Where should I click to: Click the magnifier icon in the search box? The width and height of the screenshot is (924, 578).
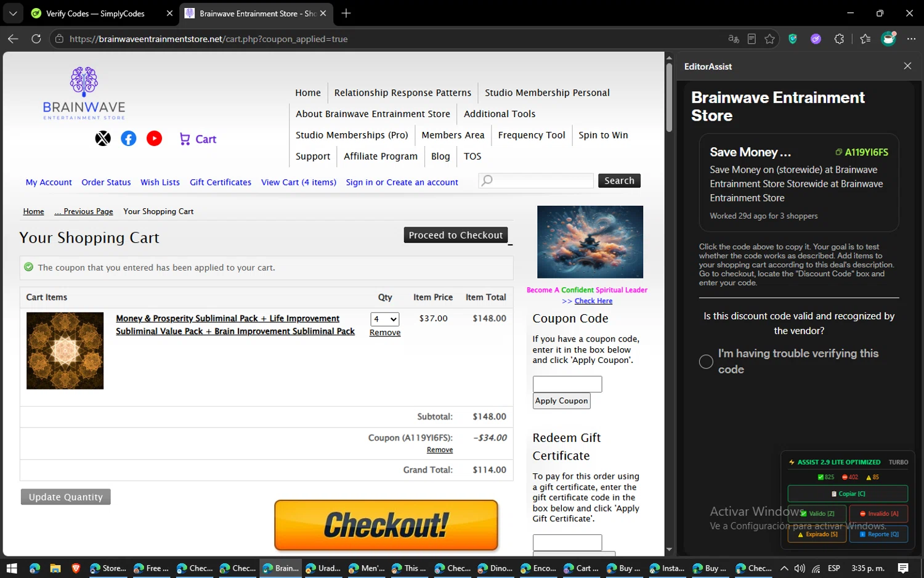tap(487, 181)
